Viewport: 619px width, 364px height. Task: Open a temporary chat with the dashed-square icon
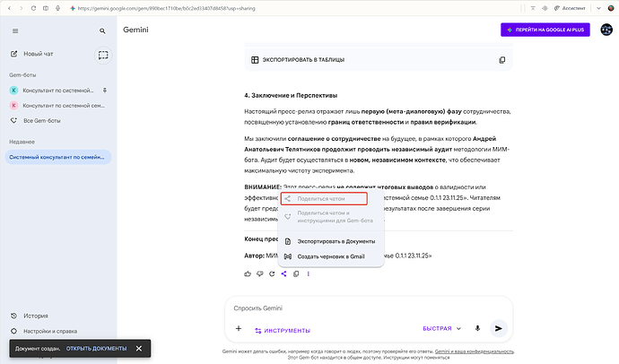coord(103,55)
